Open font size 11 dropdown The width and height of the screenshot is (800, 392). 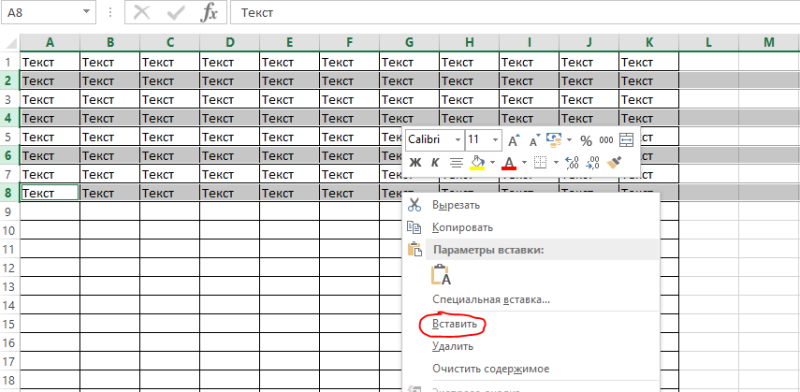[x=495, y=140]
